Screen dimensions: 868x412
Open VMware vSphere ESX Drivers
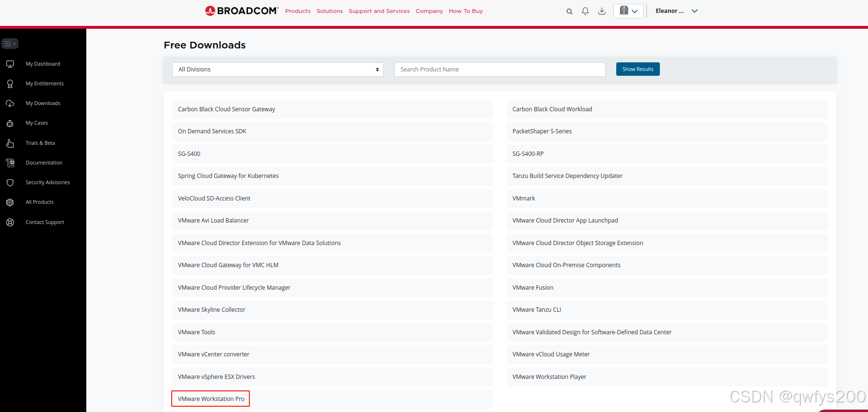332,377
